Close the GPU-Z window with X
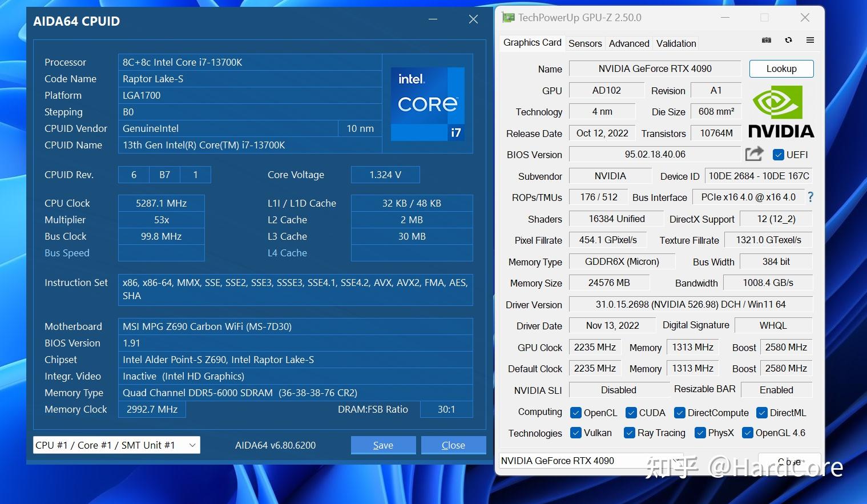867x504 pixels. coord(805,18)
